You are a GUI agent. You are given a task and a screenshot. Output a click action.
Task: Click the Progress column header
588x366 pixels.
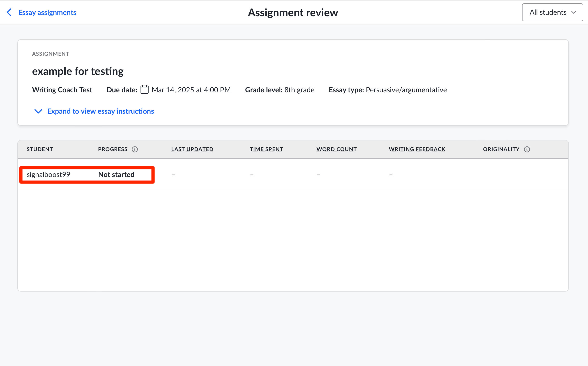coord(113,149)
